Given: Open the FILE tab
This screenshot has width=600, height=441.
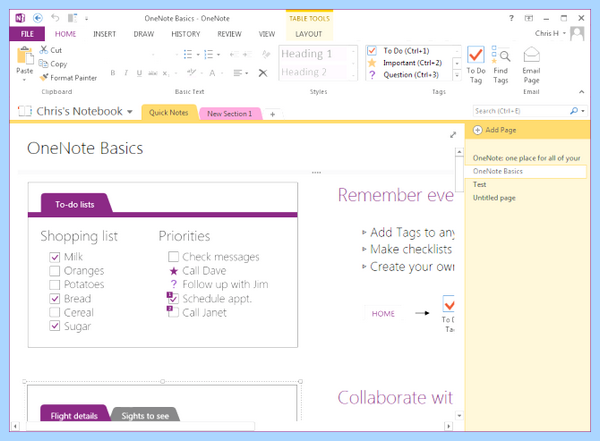Looking at the screenshot, I should click(x=27, y=34).
